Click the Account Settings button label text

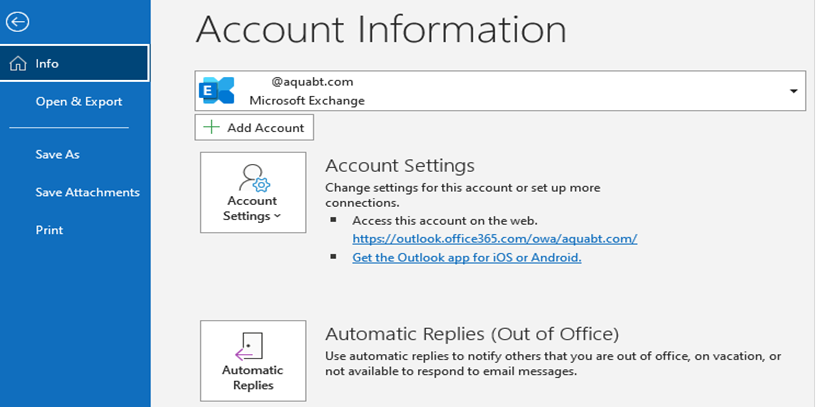tap(251, 208)
